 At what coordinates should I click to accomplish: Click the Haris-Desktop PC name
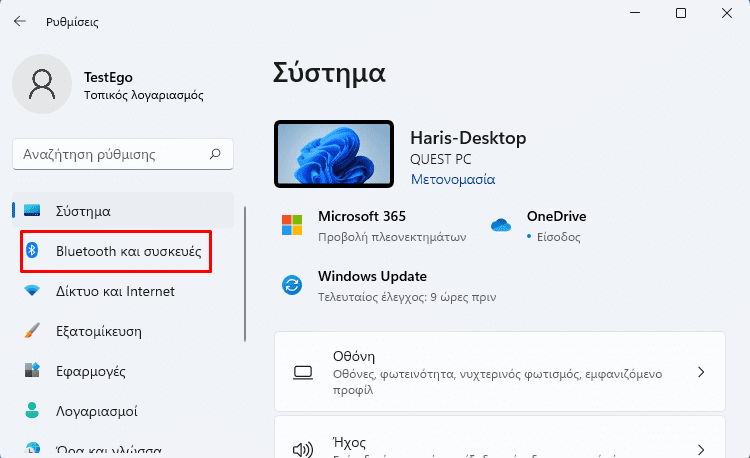(468, 138)
